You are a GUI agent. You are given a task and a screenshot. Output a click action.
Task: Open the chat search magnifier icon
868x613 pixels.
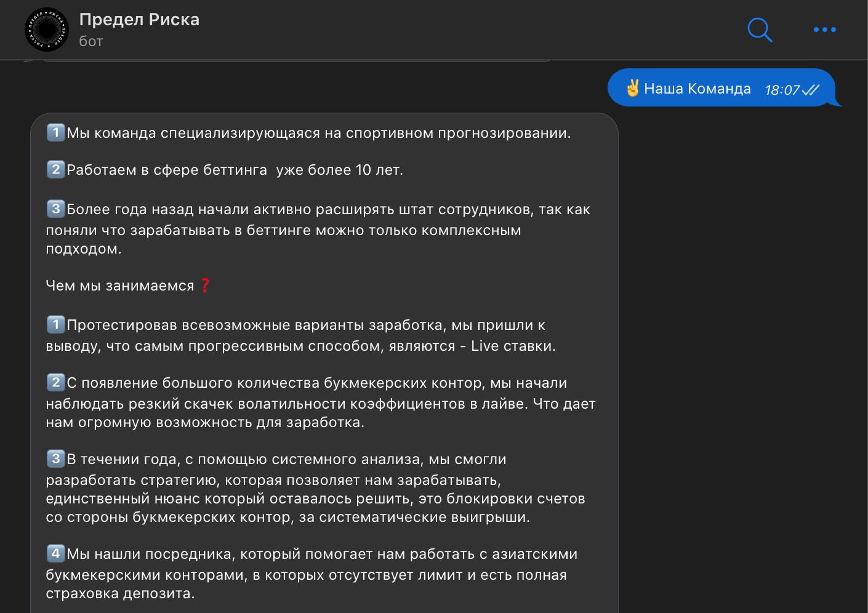click(759, 30)
